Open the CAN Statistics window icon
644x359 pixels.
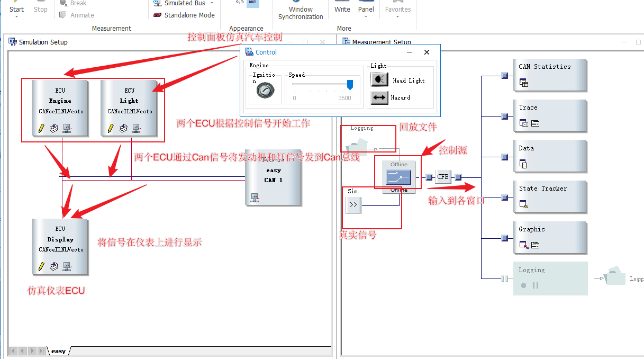(x=524, y=83)
